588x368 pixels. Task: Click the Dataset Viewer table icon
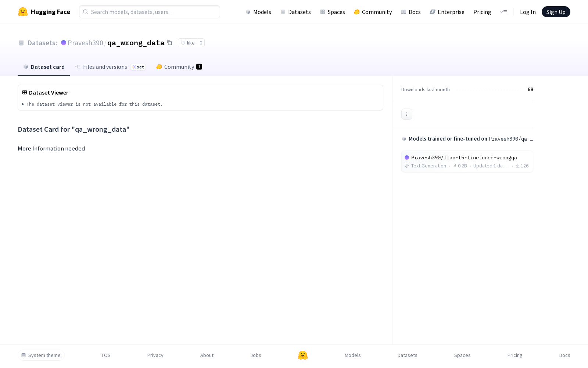tap(25, 92)
